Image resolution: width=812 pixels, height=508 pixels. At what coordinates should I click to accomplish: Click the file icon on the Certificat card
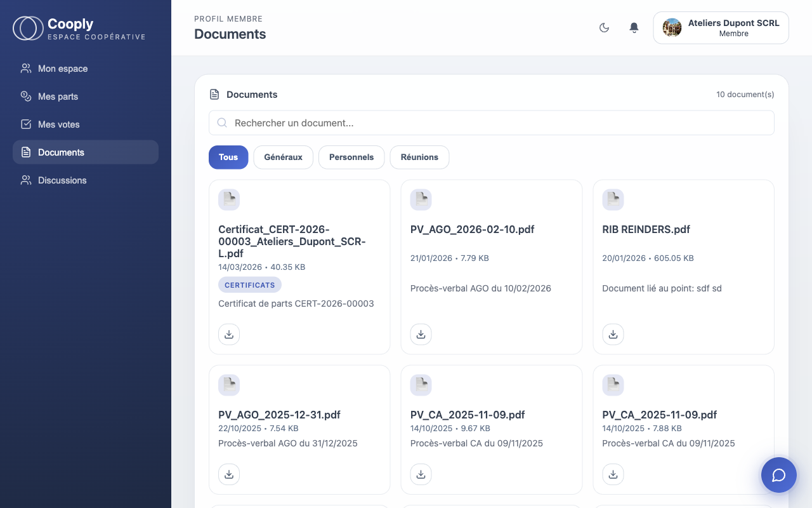(229, 199)
